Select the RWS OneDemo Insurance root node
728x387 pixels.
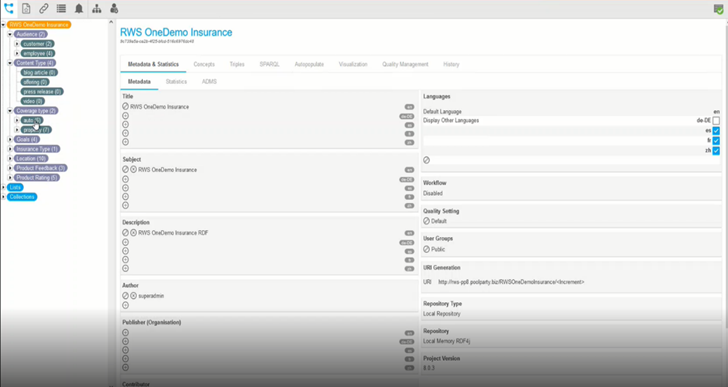point(39,25)
